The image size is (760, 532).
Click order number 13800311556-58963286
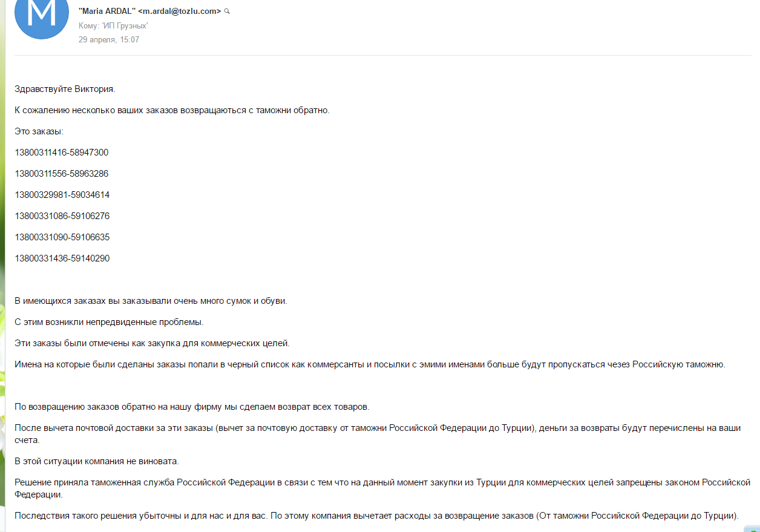(62, 174)
